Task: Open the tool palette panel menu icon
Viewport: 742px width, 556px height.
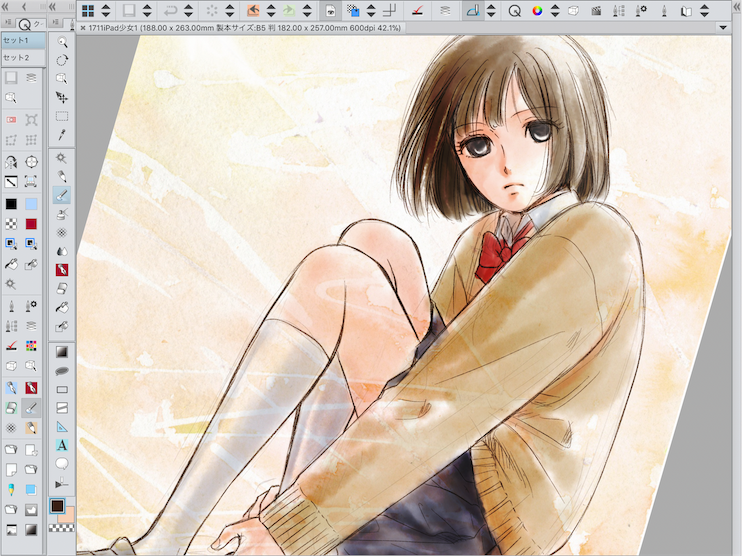Action: tap(55, 23)
